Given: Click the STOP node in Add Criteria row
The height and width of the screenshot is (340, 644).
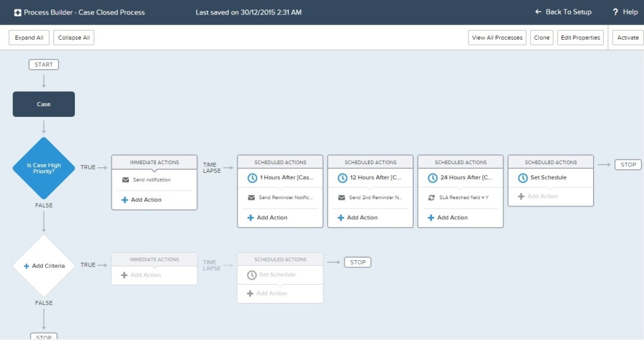Looking at the screenshot, I should [358, 263].
